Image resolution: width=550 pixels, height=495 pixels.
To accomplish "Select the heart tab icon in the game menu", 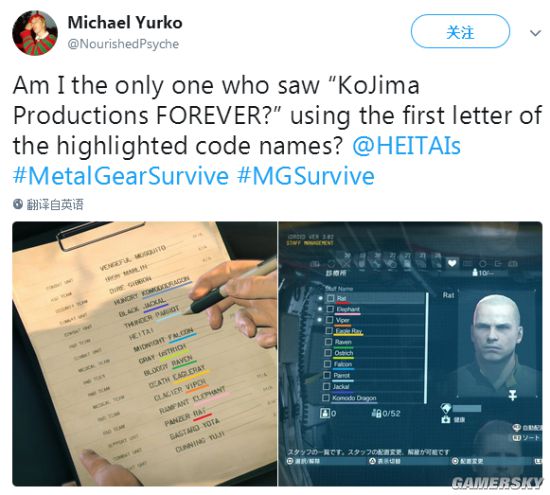I will click(x=451, y=262).
